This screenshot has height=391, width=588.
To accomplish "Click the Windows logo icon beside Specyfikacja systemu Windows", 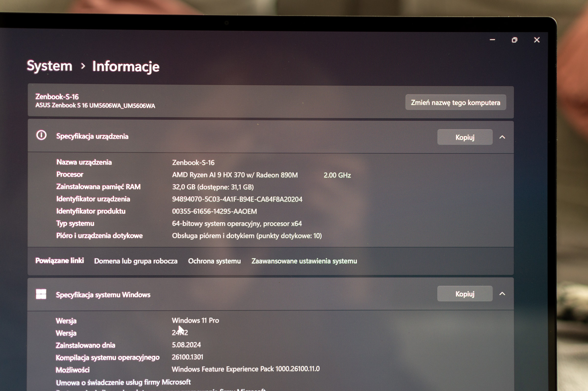I will (41, 294).
